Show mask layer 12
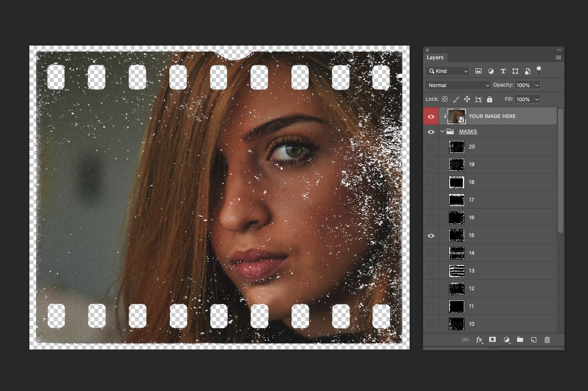 (431, 289)
